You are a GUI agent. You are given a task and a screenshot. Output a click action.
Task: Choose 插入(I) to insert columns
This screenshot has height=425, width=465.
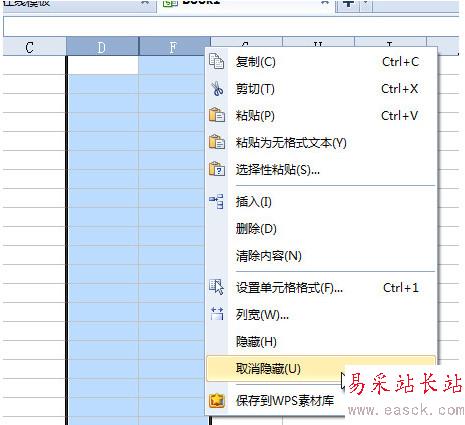coord(321,202)
